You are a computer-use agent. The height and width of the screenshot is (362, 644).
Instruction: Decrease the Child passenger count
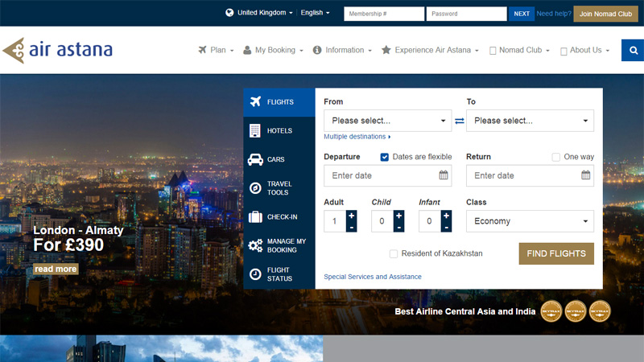398,227
